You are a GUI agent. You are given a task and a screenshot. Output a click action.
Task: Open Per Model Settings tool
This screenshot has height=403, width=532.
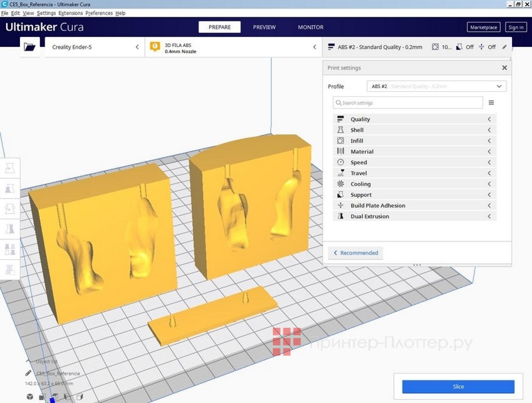[x=9, y=249]
